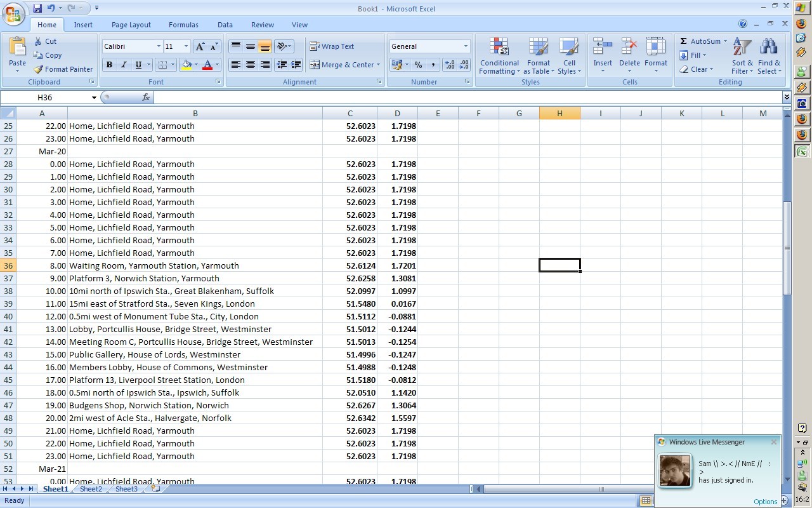
Task: Click Options in the Messenger notification
Action: coord(765,502)
